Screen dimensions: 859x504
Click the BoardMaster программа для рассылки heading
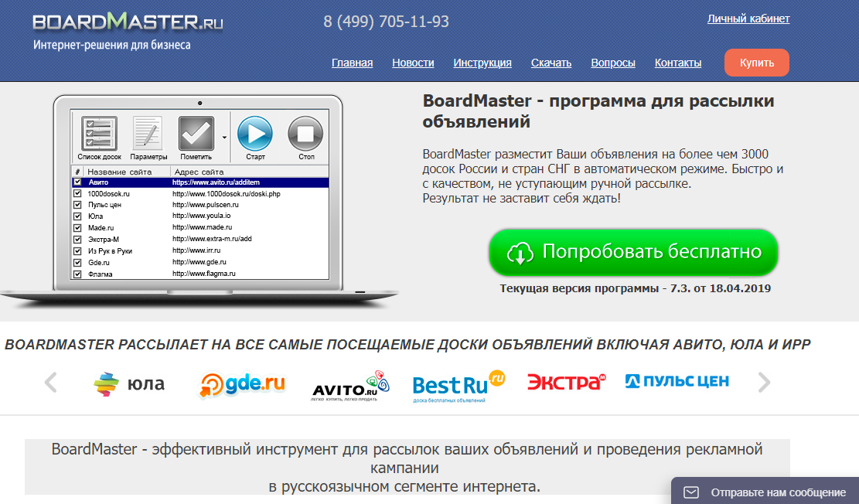(598, 111)
